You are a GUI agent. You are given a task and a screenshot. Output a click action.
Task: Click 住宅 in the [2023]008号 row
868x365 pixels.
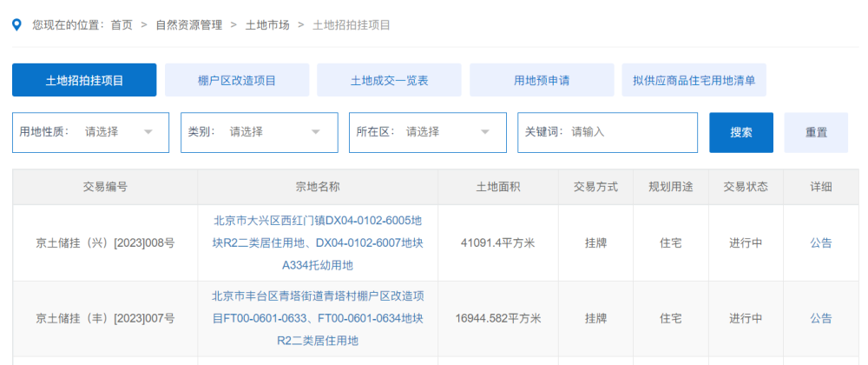click(671, 242)
